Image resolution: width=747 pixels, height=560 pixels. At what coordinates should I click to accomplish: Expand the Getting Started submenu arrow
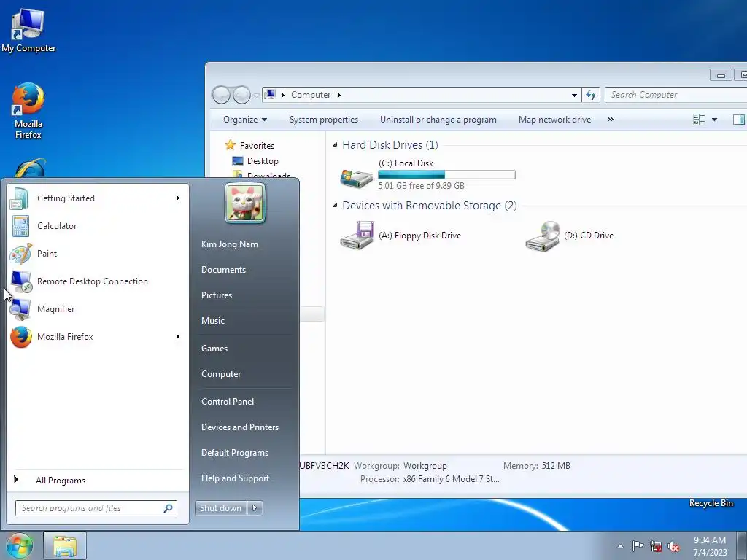pos(178,198)
